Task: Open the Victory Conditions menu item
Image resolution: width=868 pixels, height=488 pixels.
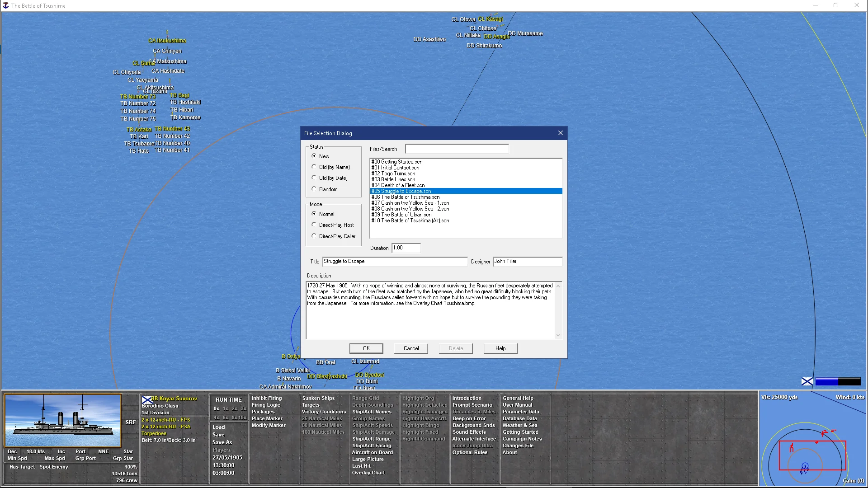Action: tap(324, 412)
